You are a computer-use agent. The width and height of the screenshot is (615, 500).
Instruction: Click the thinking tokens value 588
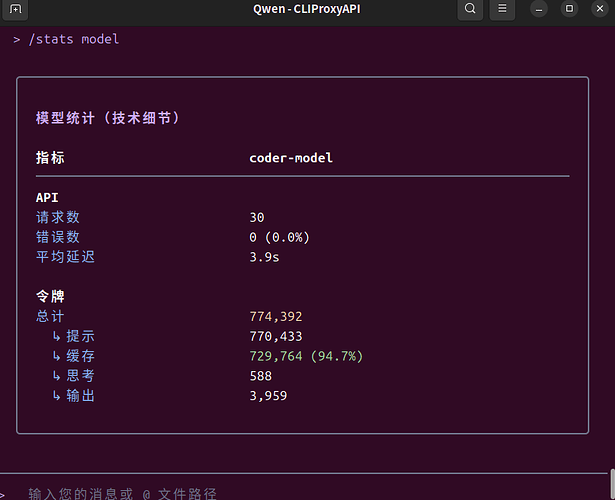click(x=260, y=376)
